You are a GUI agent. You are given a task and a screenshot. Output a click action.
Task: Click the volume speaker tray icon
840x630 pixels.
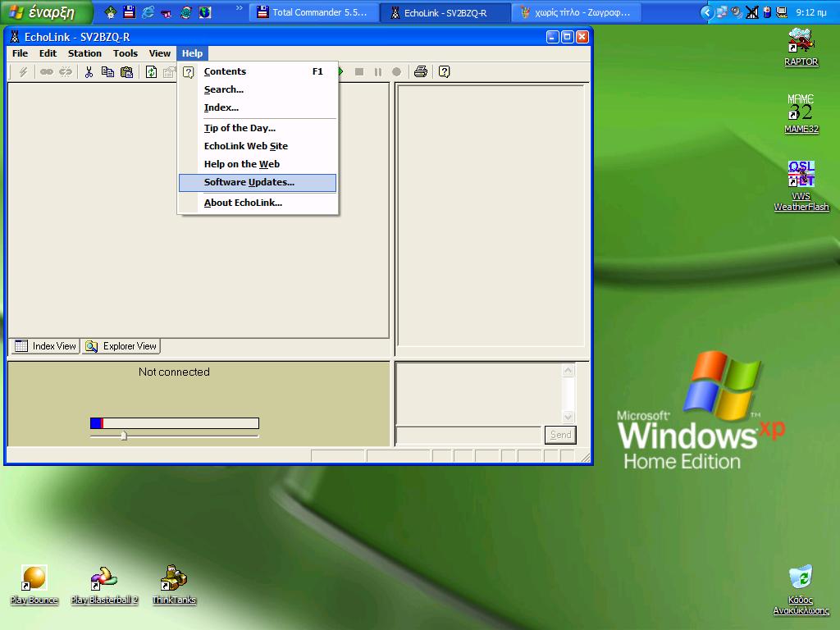[x=737, y=12]
